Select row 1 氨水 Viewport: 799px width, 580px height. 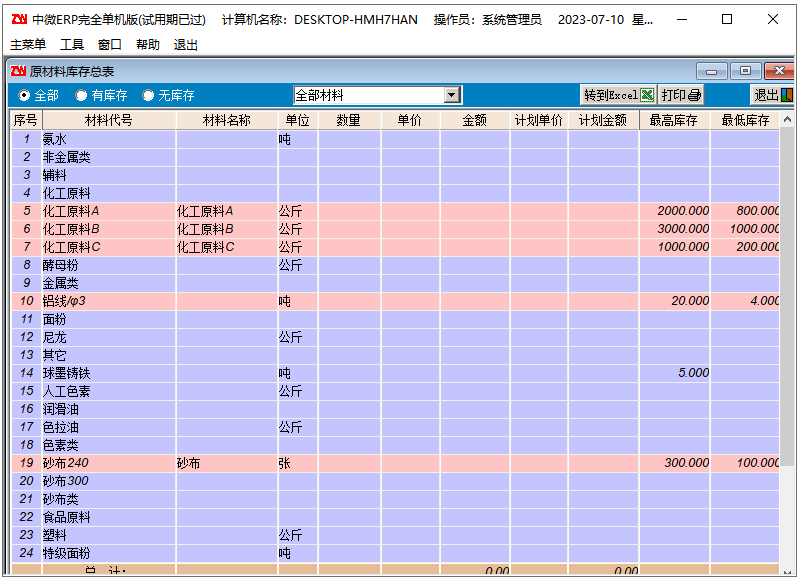[395, 139]
